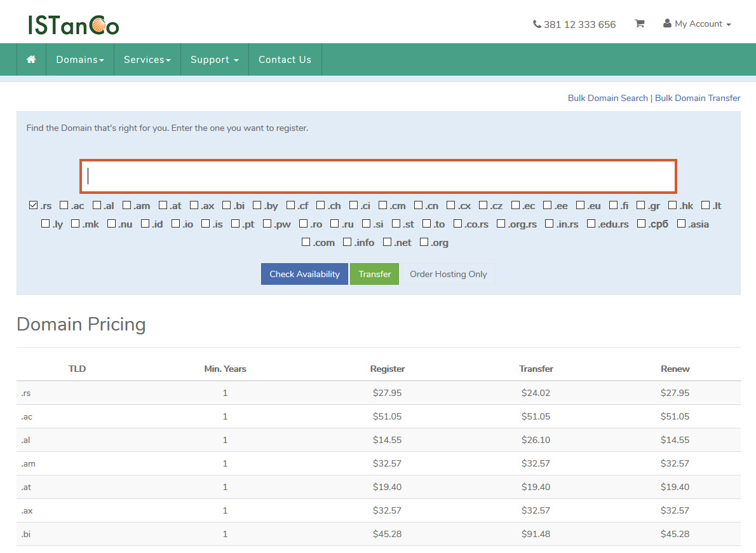This screenshot has height=553, width=756.
Task: Click the ISTanCo logo
Action: (x=73, y=25)
